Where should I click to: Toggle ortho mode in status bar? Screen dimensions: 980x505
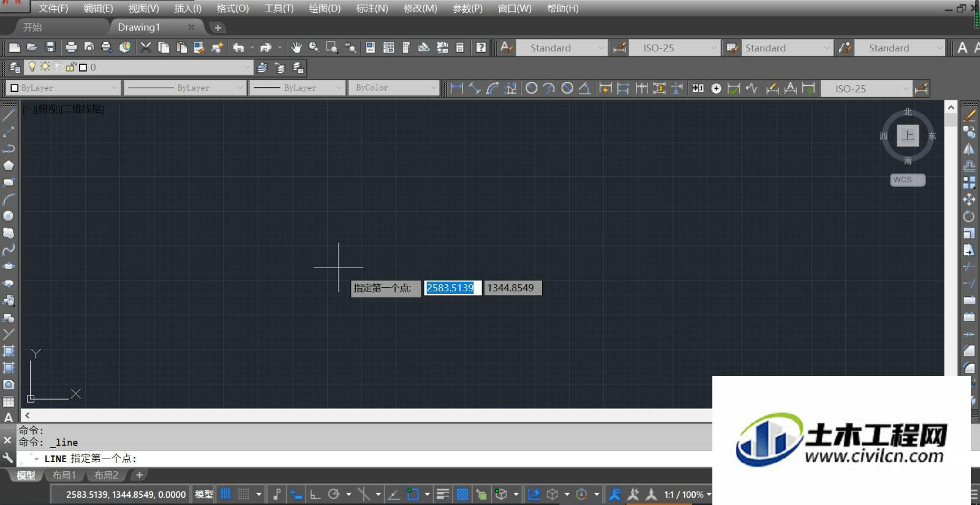coord(315,494)
